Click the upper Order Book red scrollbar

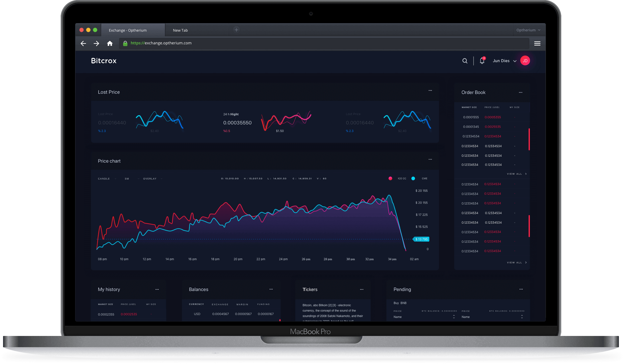tap(529, 139)
